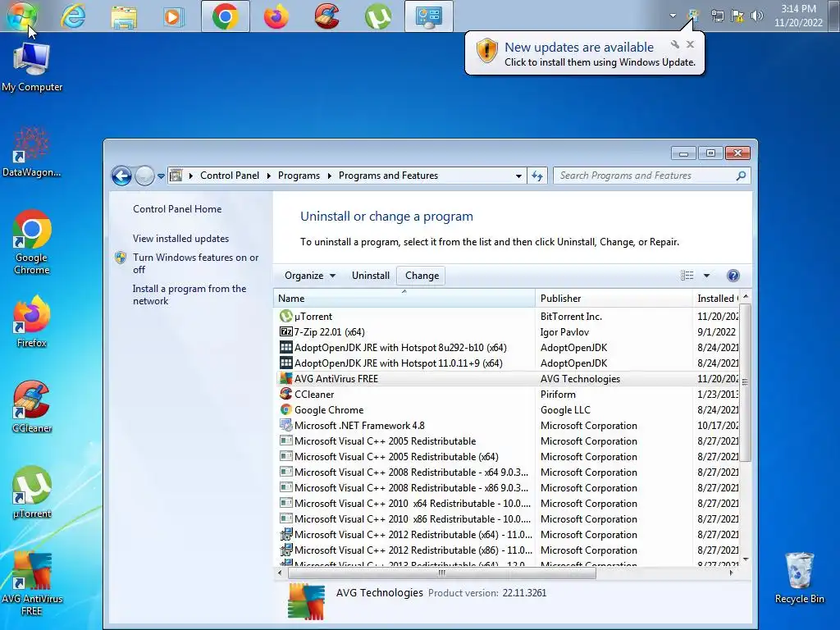
Task: Click the volume speaker tray icon
Action: [756, 16]
